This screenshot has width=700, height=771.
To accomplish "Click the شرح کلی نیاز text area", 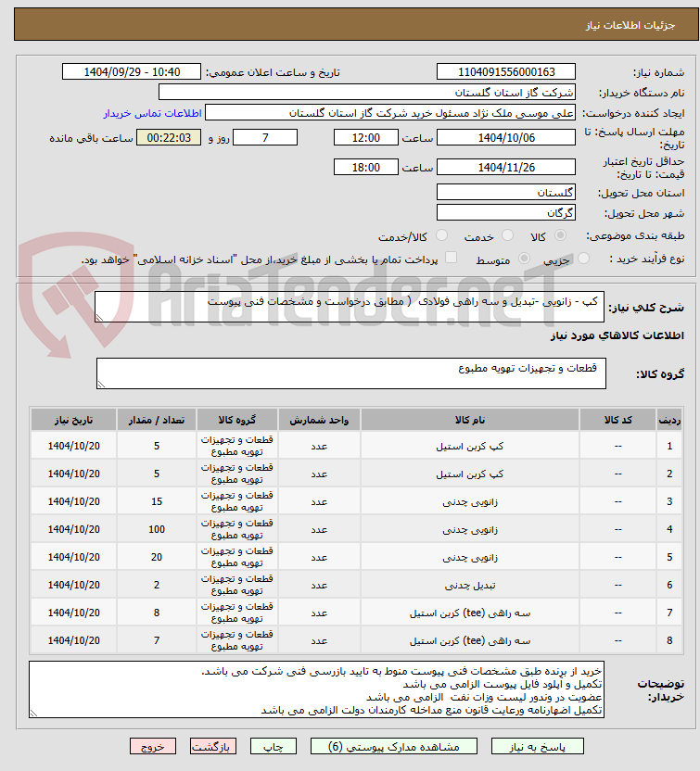I will pos(350,307).
